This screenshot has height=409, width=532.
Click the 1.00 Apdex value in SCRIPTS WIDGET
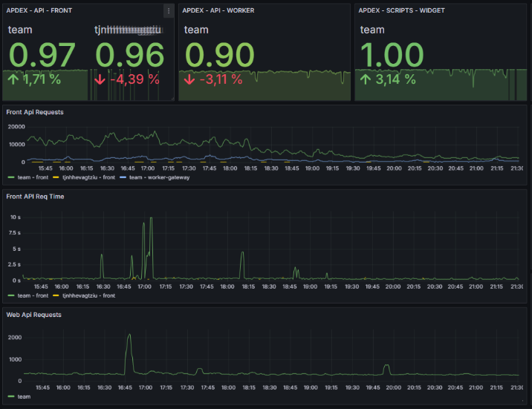tap(392, 55)
